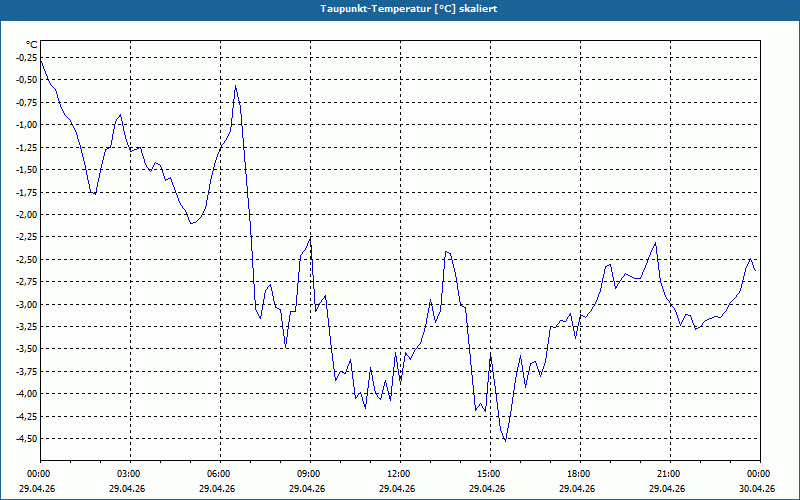Select the -3,00 y-axis label
Image resolution: width=800 pixels, height=500 pixels.
[27, 304]
